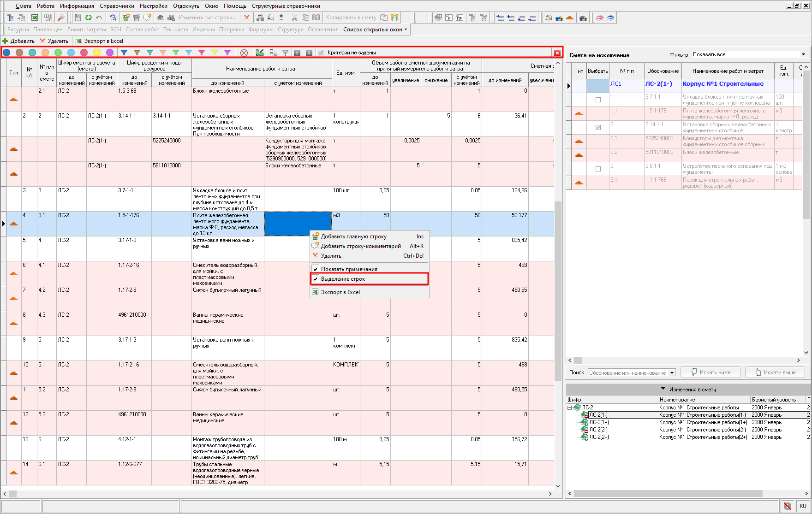Screen dimensions: 812x514
Task: Tick the checkbox for row 1 'Укладка блоков'
Action: pos(598,100)
